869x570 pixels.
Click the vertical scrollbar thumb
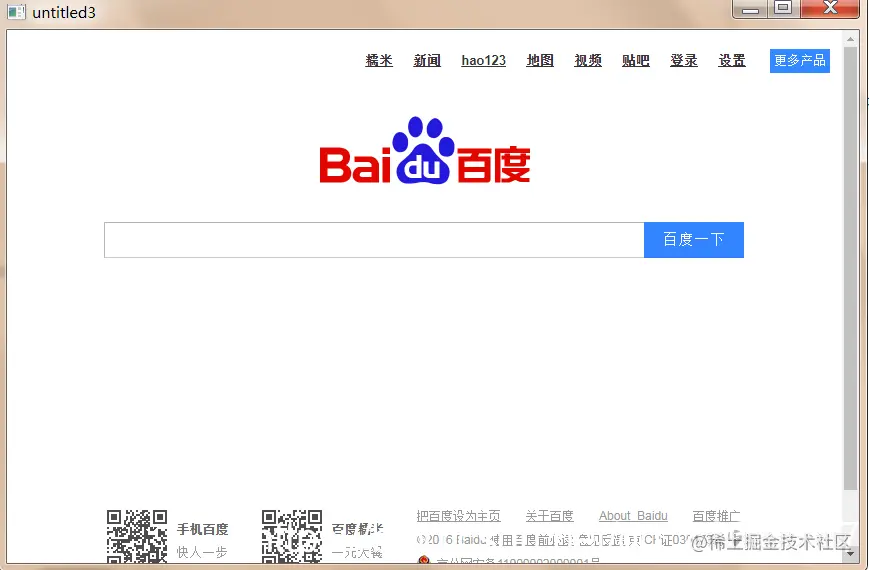tap(851, 268)
